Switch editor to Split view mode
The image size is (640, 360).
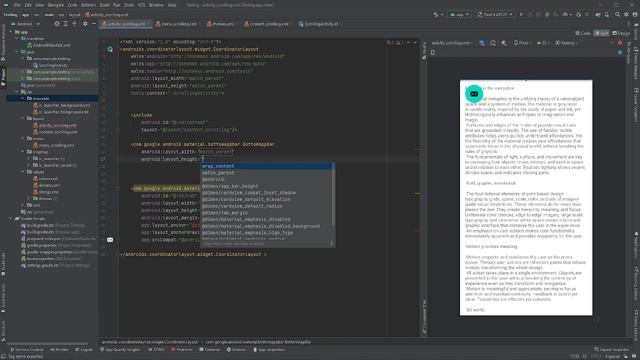pos(601,33)
